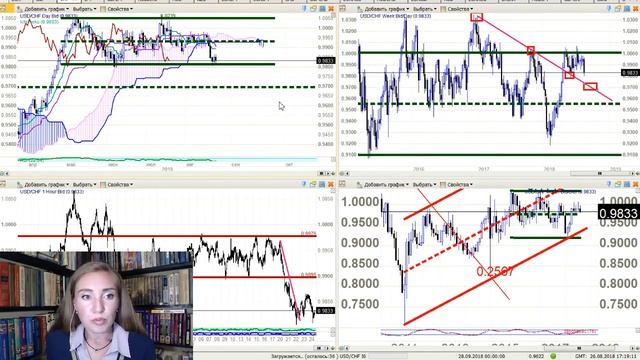Close the USD/CHF 1 Hour chart panel
Viewport: 640px width, 360px height.
(331, 184)
